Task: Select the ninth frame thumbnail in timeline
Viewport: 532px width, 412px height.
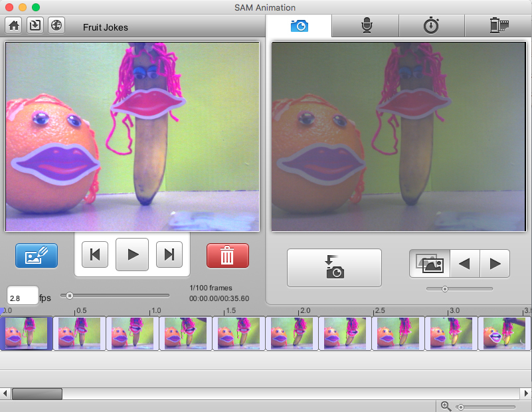Action: 451,334
